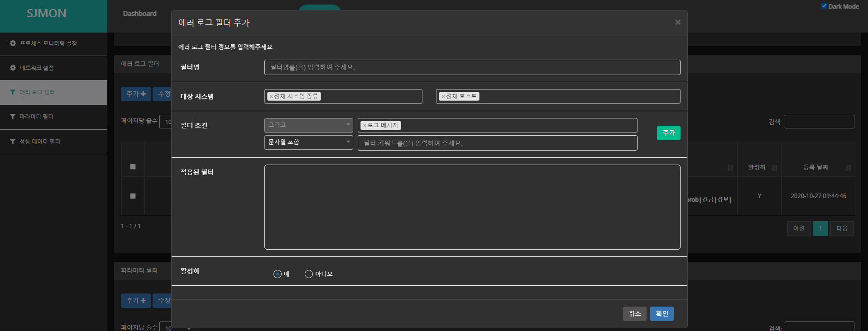This screenshot has width=868, height=331.
Task: Toggle the Dark Mode checkbox
Action: click(x=824, y=6)
